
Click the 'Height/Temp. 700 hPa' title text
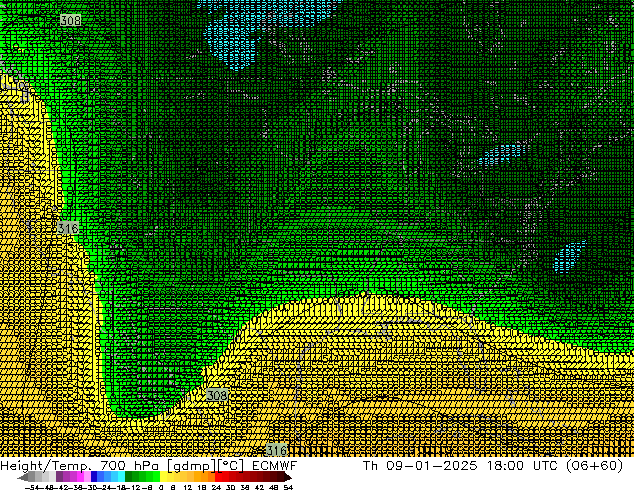pyautogui.click(x=80, y=465)
